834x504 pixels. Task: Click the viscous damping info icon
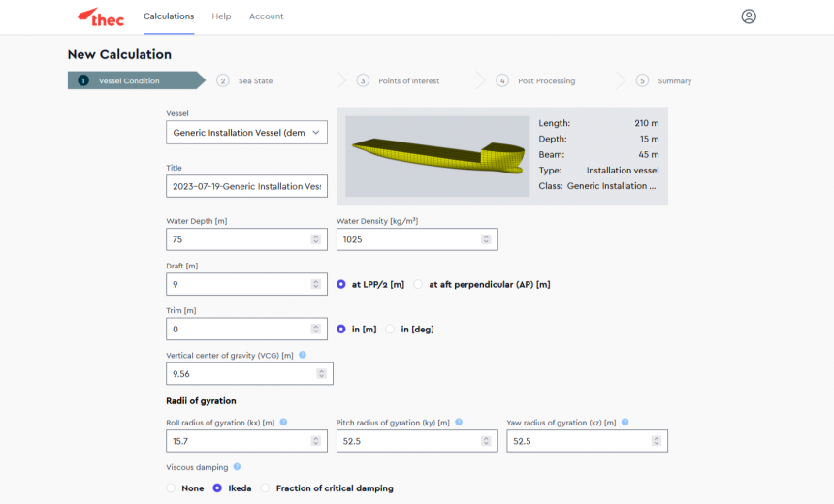237,466
